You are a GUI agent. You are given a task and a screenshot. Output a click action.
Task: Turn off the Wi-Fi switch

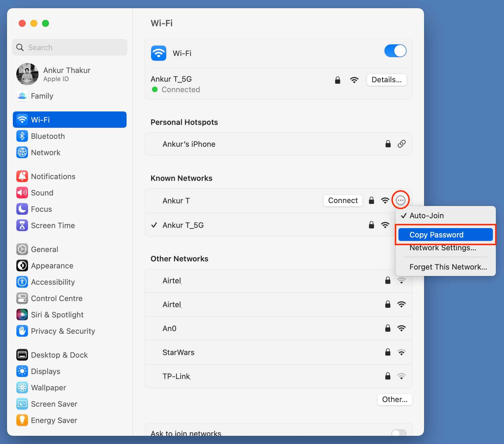pyautogui.click(x=395, y=51)
